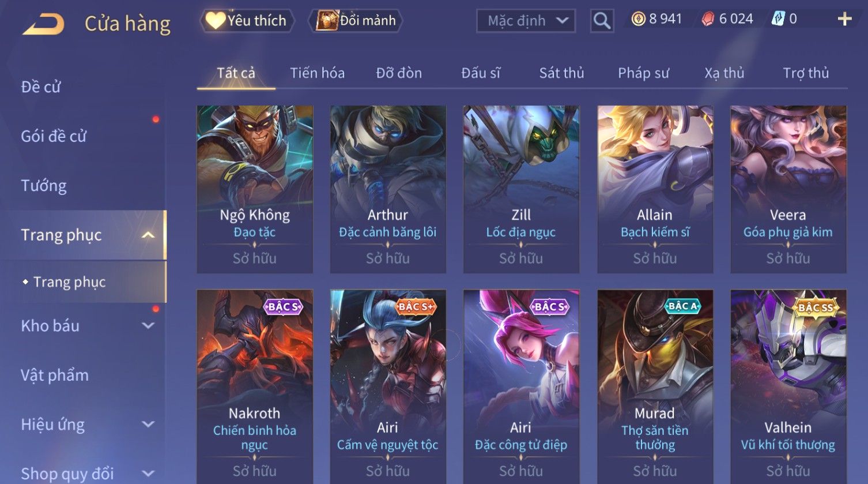The image size is (868, 484).
Task: Open Gói đề cử sidebar item
Action: [x=54, y=136]
